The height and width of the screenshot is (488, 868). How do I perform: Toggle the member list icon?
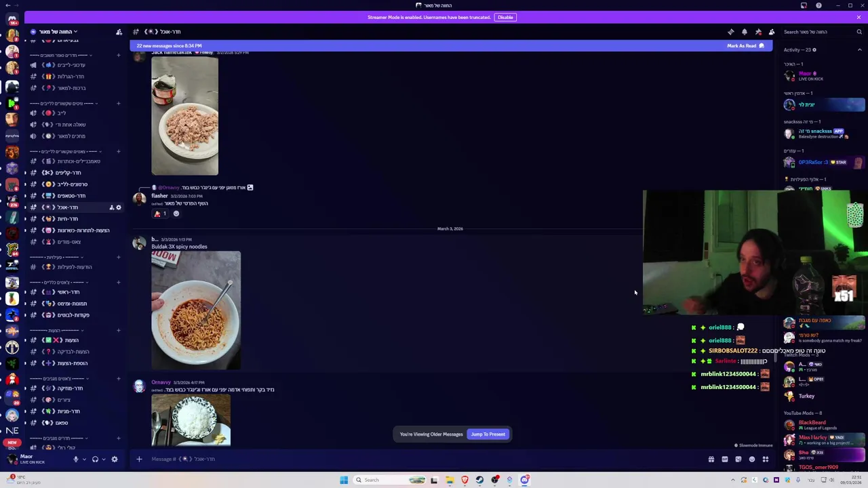coord(772,32)
